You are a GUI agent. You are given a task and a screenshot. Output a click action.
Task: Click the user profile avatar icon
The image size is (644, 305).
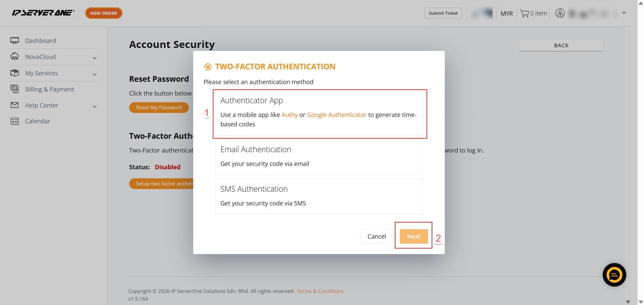tap(560, 13)
